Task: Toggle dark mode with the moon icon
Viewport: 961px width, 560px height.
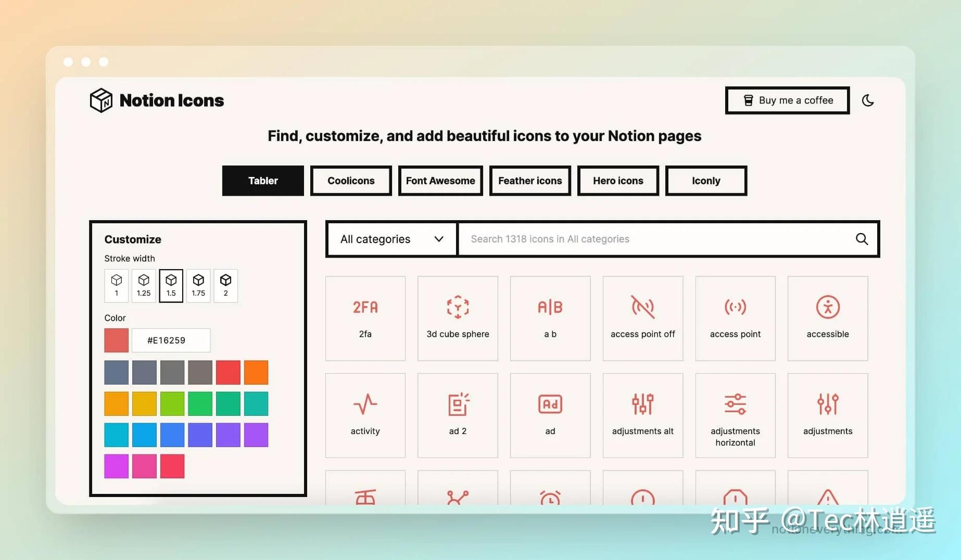Action: point(868,100)
